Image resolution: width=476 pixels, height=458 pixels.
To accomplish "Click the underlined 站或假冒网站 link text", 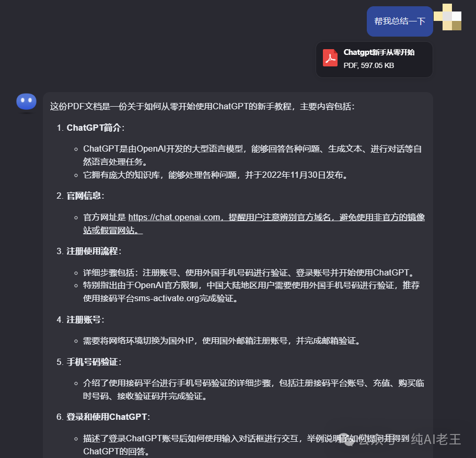I will tap(113, 230).
